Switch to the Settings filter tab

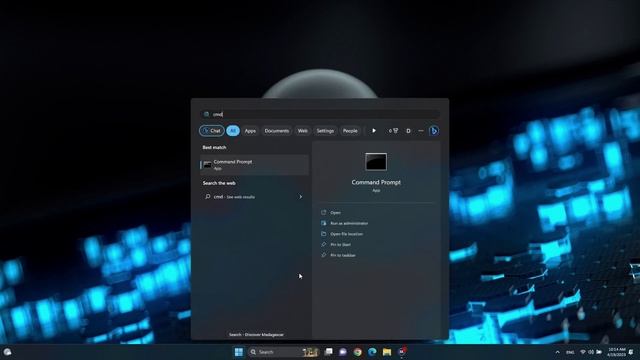tap(325, 131)
